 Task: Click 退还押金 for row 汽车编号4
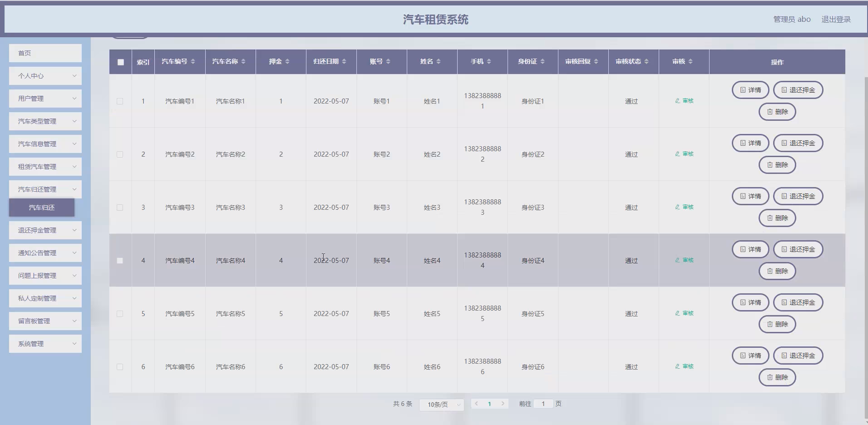click(798, 249)
